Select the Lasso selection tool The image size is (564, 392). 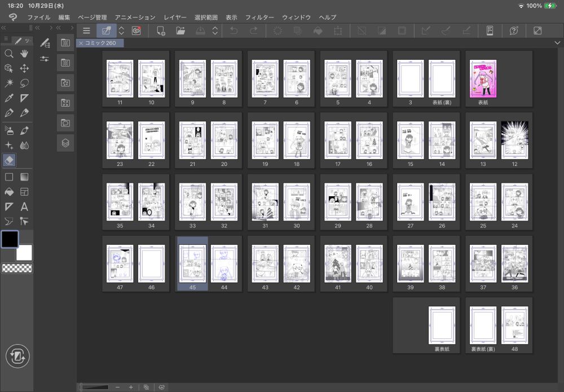(24, 83)
